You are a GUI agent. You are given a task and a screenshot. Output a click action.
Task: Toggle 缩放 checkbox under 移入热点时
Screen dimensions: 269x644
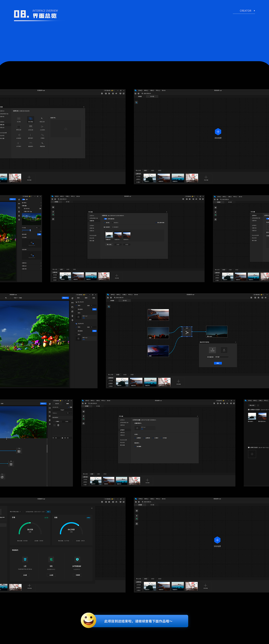click(76, 306)
